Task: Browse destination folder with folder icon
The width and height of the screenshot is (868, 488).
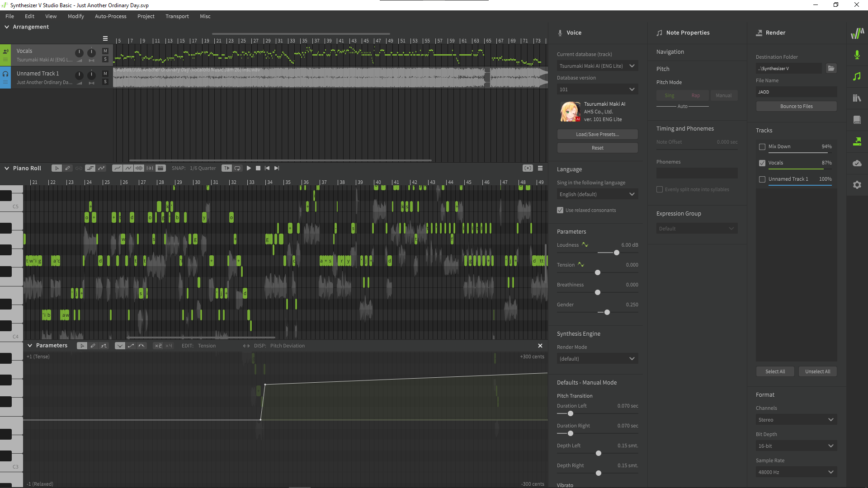Action: click(831, 68)
